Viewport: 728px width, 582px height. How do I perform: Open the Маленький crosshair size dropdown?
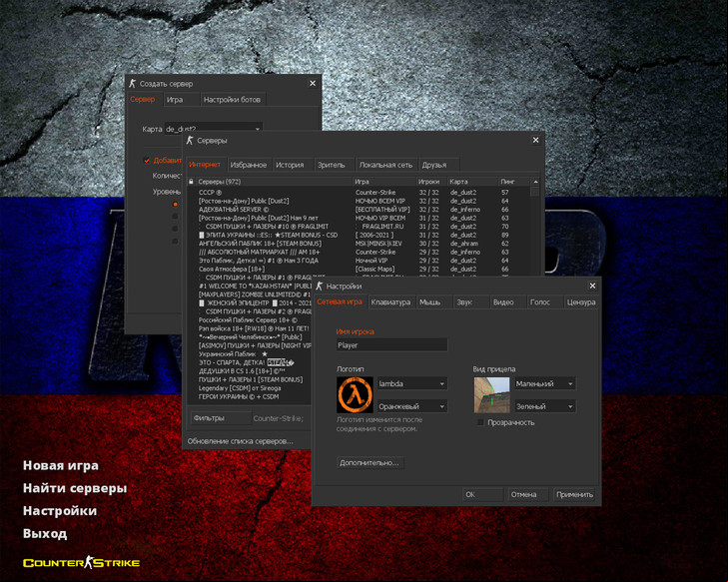545,383
